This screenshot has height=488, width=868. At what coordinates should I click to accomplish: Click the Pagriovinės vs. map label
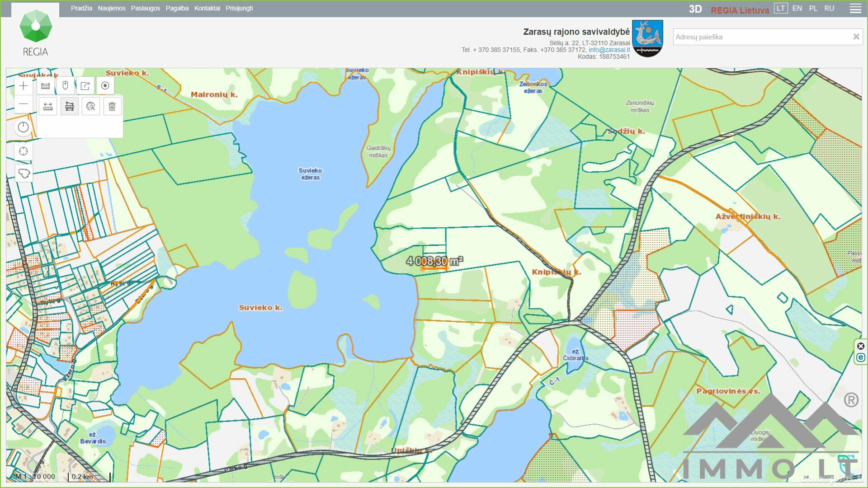tap(728, 391)
